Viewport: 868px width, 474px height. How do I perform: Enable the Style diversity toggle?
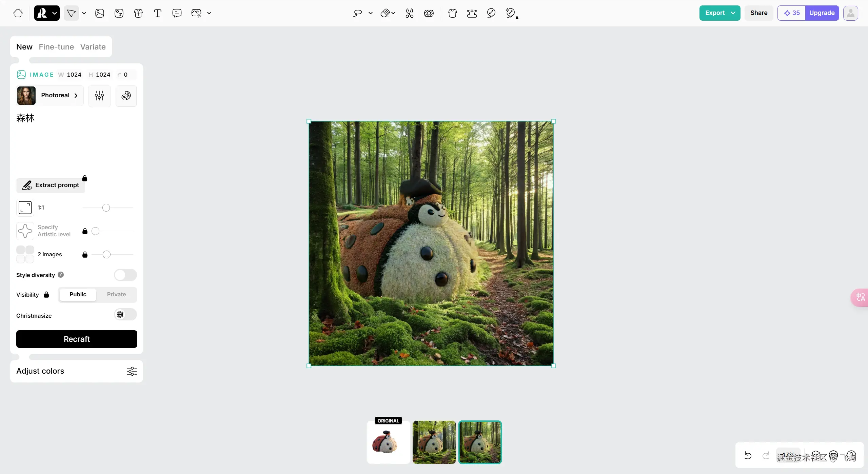point(125,275)
